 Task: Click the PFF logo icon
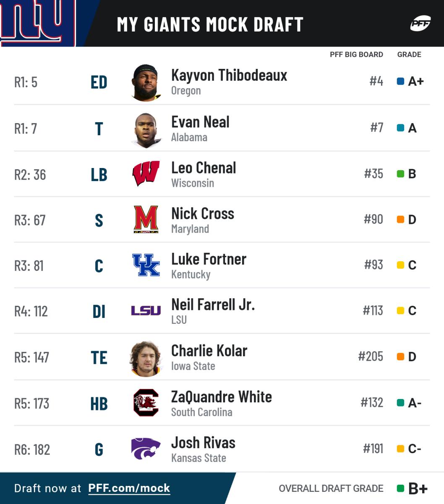click(420, 24)
